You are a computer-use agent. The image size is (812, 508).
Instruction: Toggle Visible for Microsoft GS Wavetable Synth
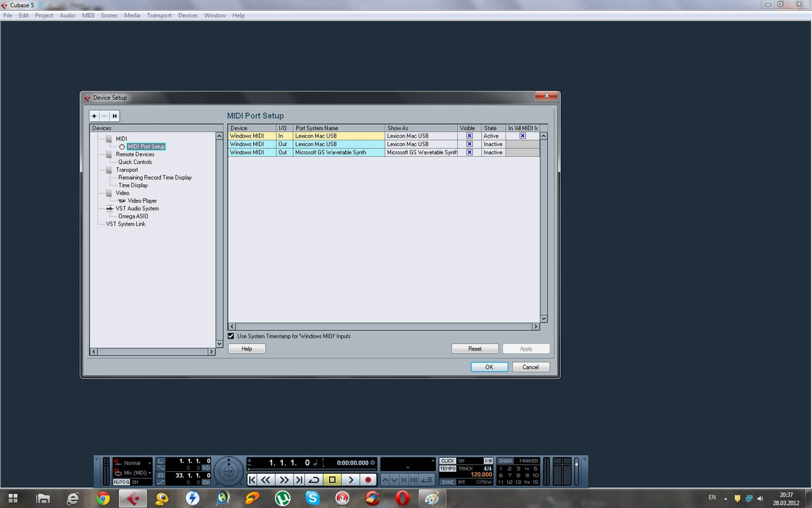(x=469, y=152)
